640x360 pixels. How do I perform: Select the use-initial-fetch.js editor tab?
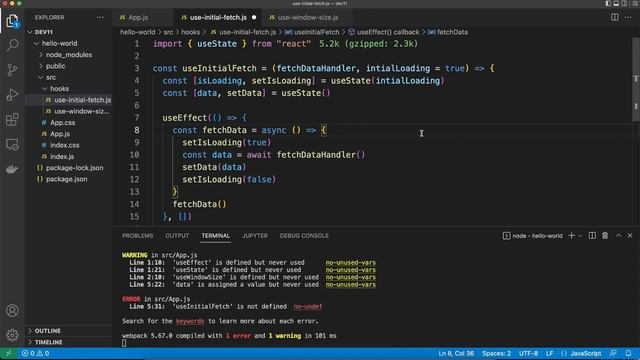click(x=218, y=18)
